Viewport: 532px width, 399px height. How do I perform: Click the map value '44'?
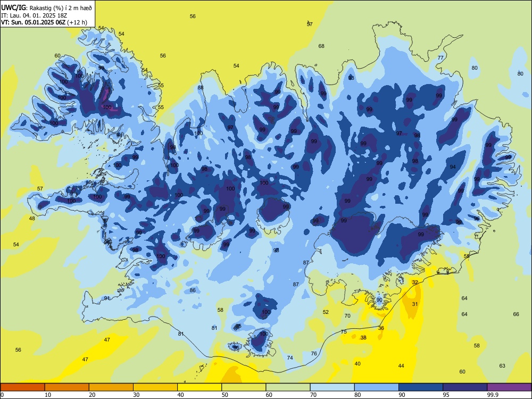point(401,366)
